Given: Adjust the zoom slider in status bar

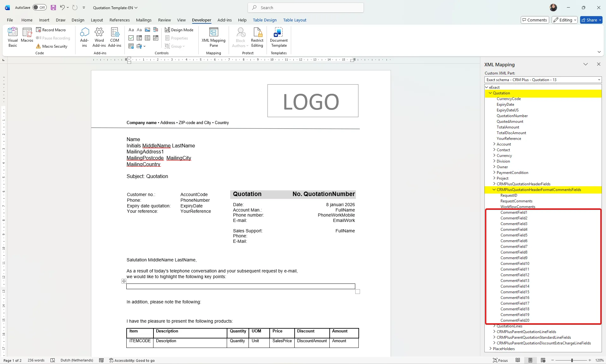Looking at the screenshot, I should pyautogui.click(x=572, y=360).
